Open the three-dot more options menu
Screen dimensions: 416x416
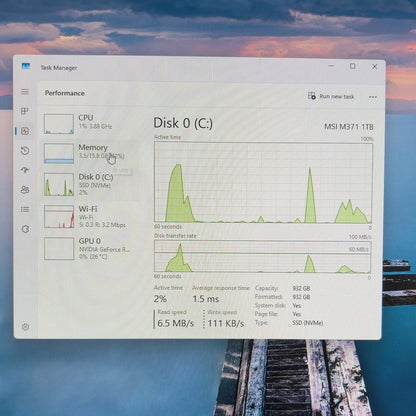tap(373, 97)
